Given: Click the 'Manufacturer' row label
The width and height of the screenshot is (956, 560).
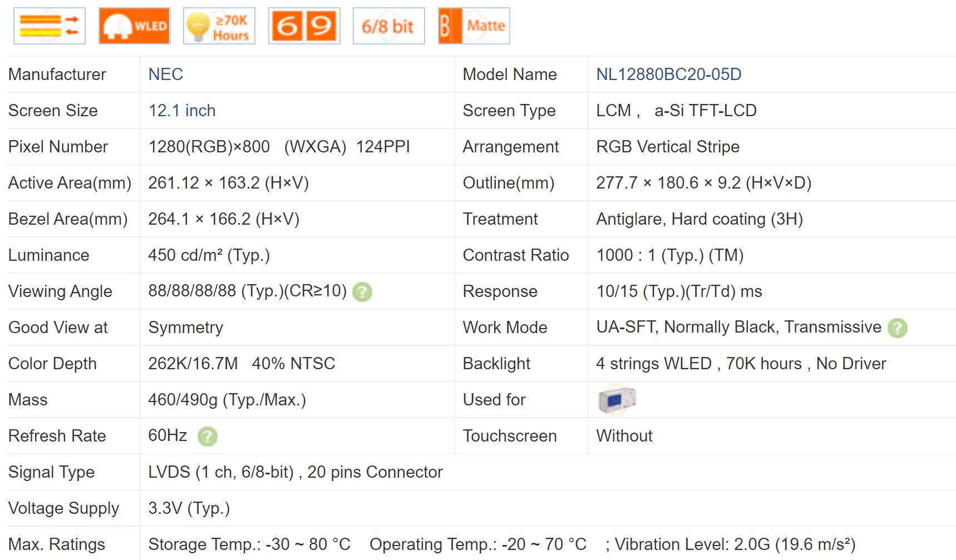Looking at the screenshot, I should coord(57,75).
